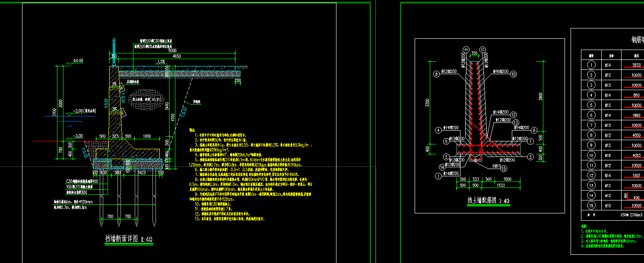This screenshot has width=644, height=263.
Task: Click rebar callout bubble 8 in drawing
Action: 438,74
